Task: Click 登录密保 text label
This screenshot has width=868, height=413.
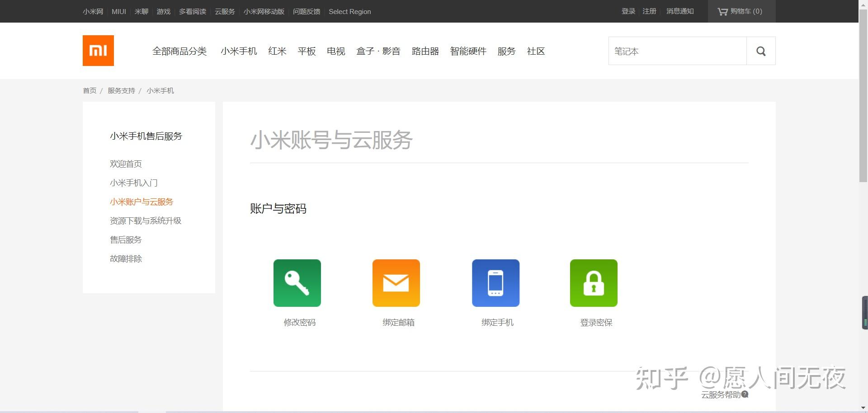Action: click(596, 322)
